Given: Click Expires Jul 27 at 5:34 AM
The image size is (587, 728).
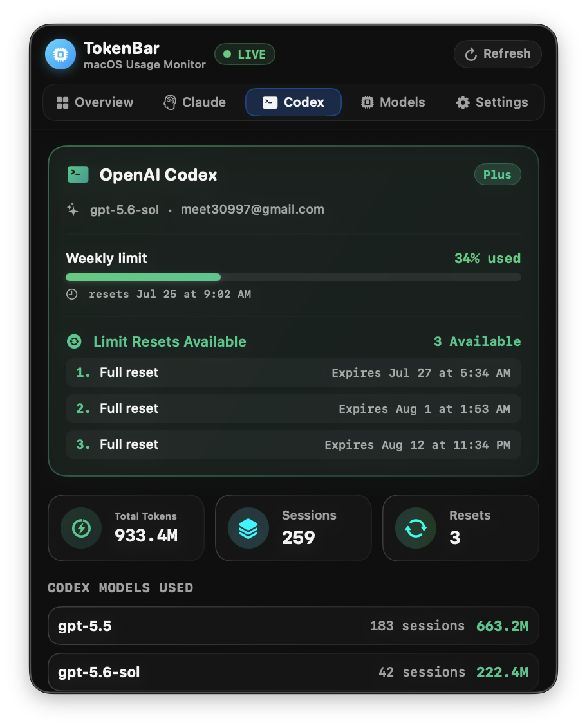Looking at the screenshot, I should (x=421, y=373).
